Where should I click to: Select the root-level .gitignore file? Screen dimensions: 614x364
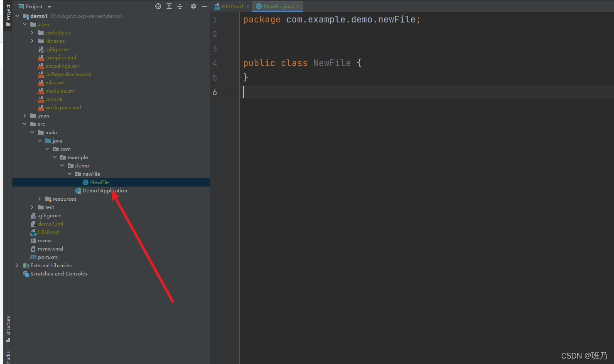pos(49,216)
